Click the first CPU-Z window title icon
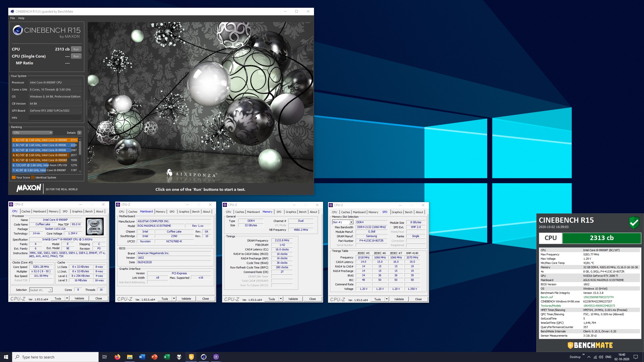Image resolution: width=644 pixels, height=362 pixels. pyautogui.click(x=11, y=204)
